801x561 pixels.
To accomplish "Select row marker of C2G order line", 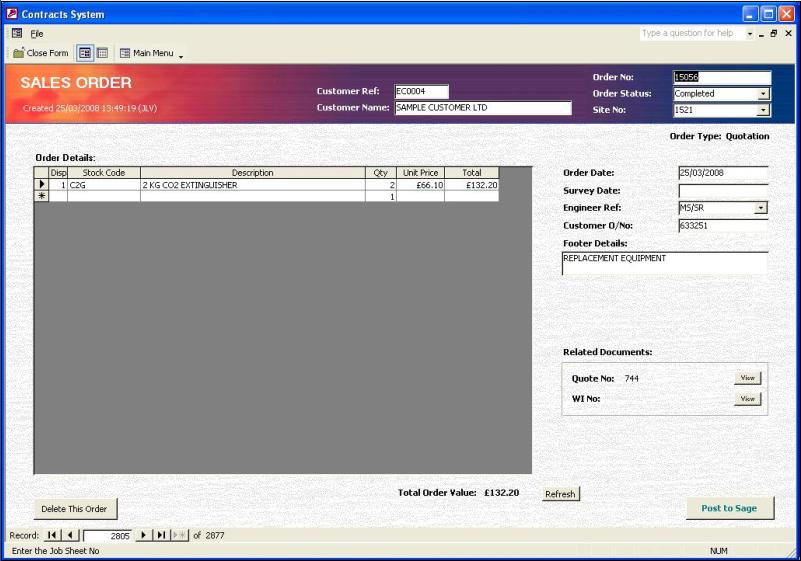I will click(41, 185).
